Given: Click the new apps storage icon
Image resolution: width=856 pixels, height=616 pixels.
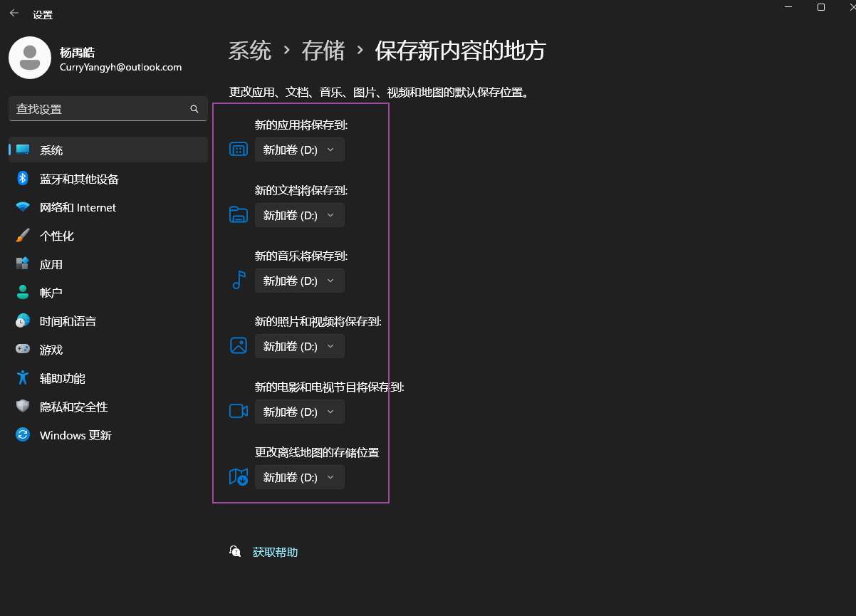Looking at the screenshot, I should [x=239, y=150].
